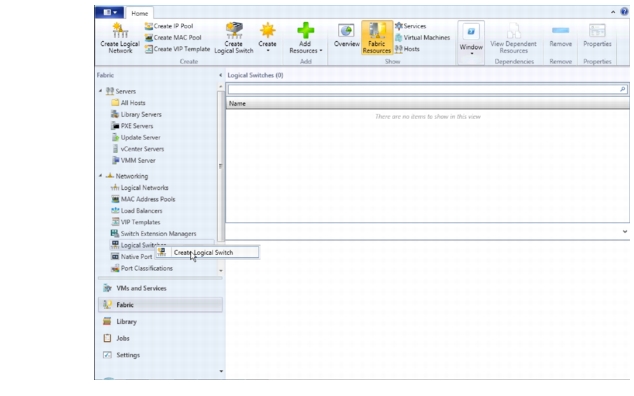This screenshot has height=396, width=634.
Task: Open Settings workspace
Action: [160, 355]
